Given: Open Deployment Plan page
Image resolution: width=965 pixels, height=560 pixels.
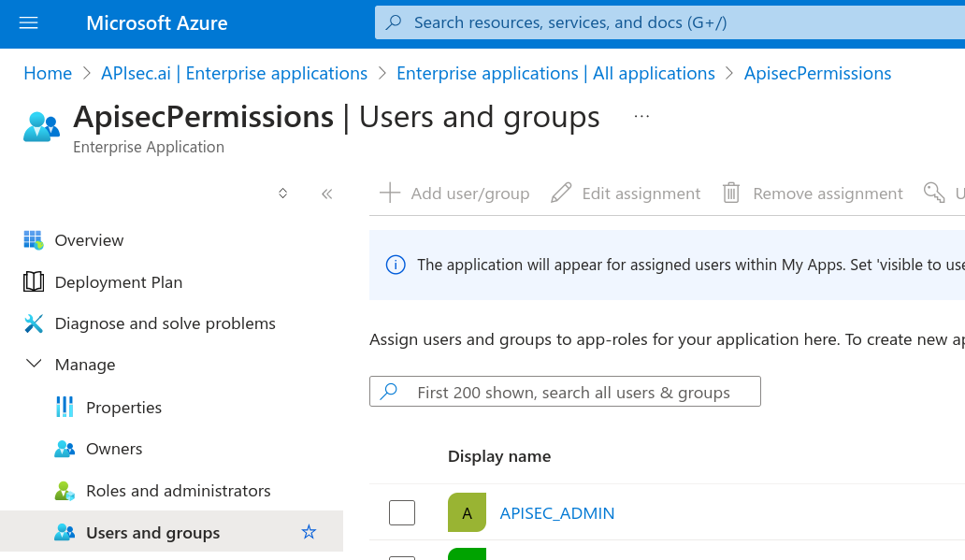Looking at the screenshot, I should tap(118, 281).
